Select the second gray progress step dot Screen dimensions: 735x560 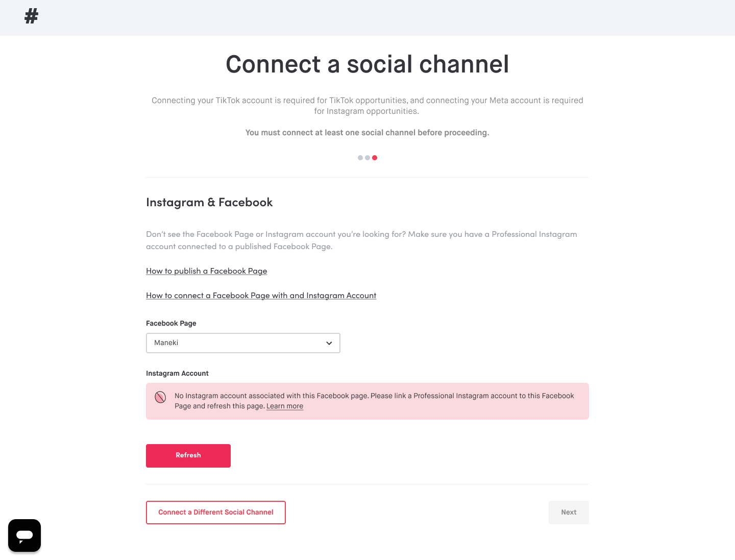tap(367, 158)
